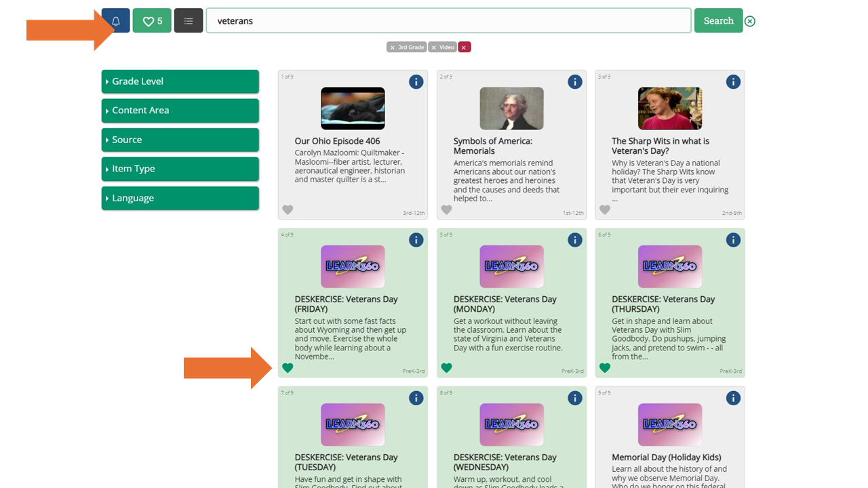The image size is (868, 488).
Task: Open Learn360 thumbnail on Veterans Day (TUESDAY)
Action: click(x=353, y=425)
